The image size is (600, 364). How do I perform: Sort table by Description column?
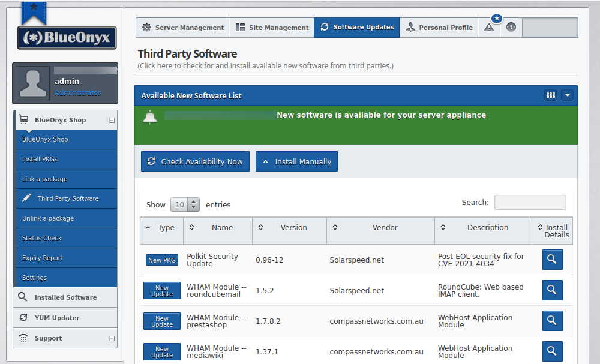pos(483,231)
